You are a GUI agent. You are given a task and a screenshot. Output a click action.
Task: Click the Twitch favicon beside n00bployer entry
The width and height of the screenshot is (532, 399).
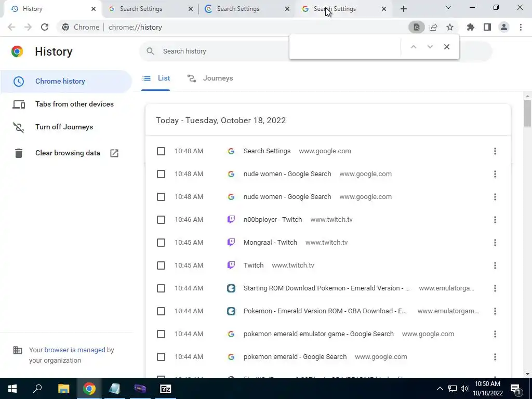231,220
